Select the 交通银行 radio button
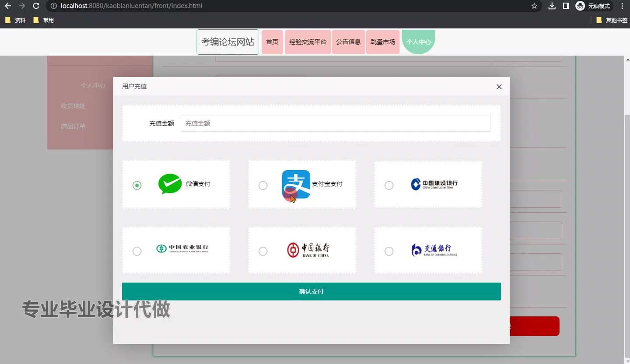The height and width of the screenshot is (364, 630). pos(389,251)
